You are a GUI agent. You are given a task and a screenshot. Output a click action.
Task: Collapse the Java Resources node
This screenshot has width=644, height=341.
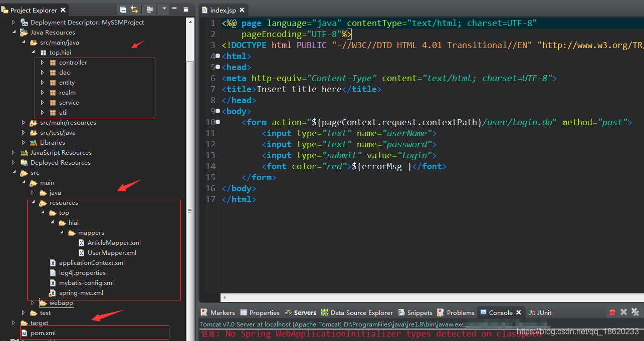14,33
